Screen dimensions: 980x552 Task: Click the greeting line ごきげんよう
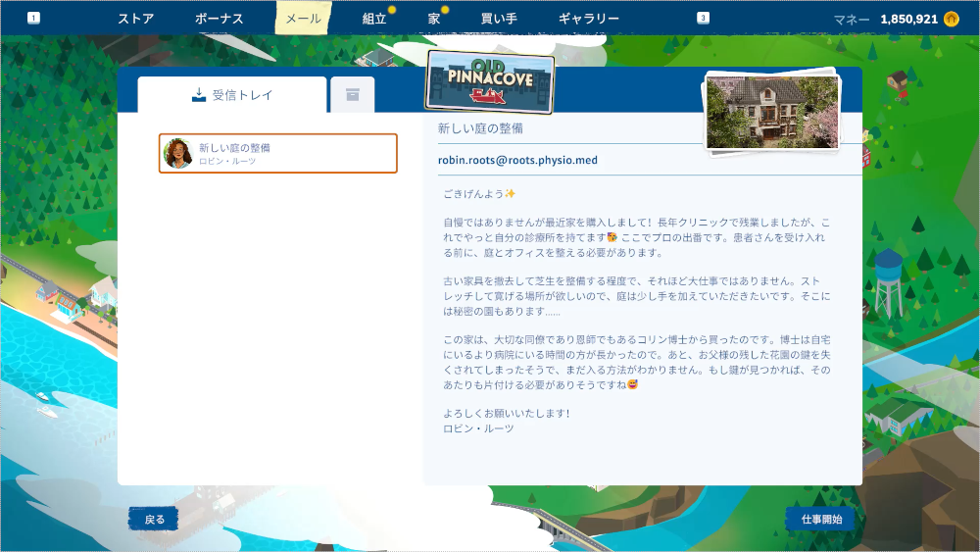click(479, 194)
